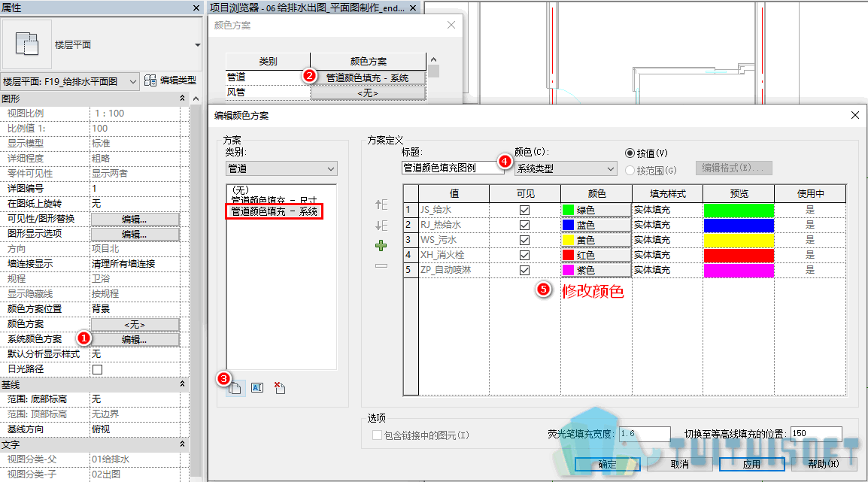Click 编辑... button for 可见性/图形替换

135,219
